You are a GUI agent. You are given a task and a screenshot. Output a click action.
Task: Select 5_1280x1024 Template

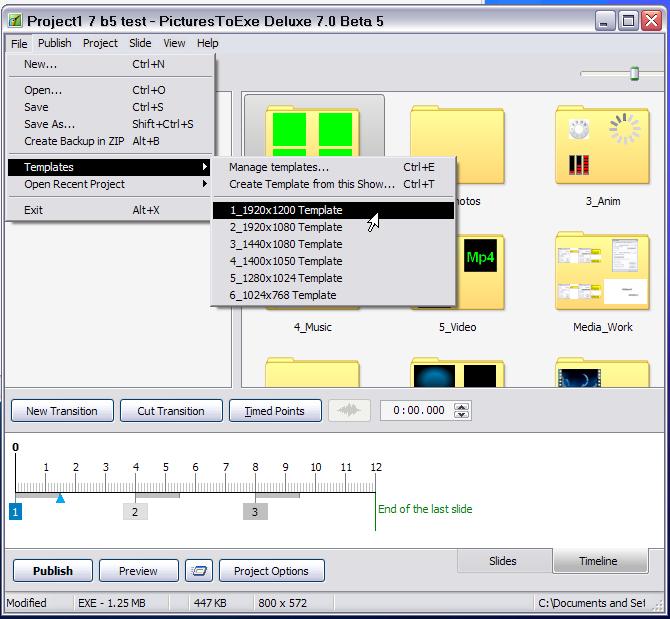(333, 278)
